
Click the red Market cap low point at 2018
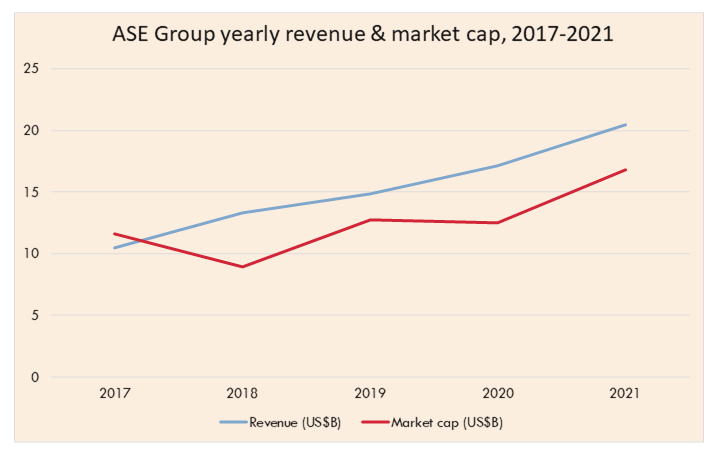[x=242, y=267]
